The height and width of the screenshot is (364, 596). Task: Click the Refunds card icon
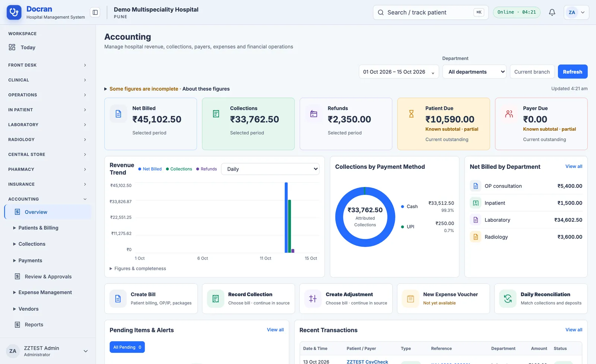point(314,114)
